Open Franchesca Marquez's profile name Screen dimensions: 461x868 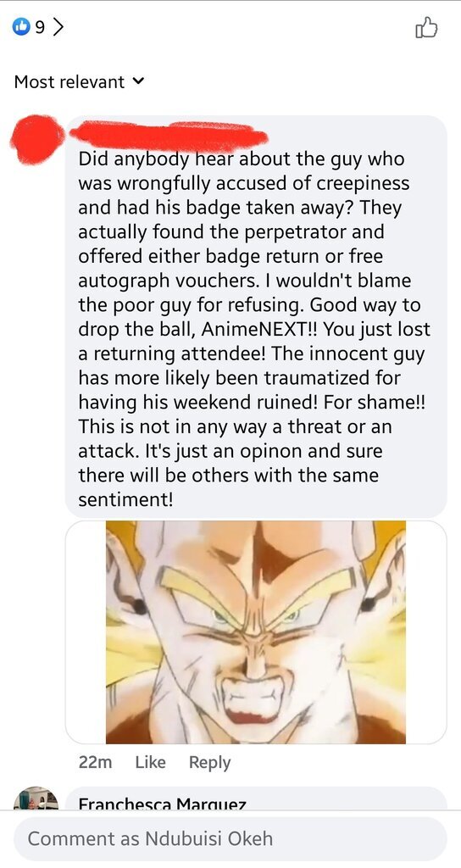[162, 804]
